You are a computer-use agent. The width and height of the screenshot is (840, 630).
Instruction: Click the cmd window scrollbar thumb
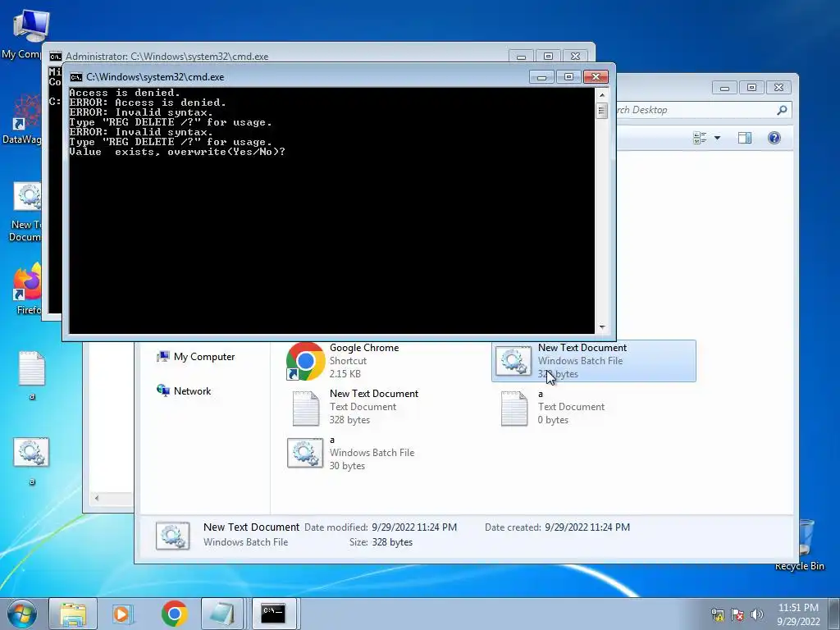[602, 111]
